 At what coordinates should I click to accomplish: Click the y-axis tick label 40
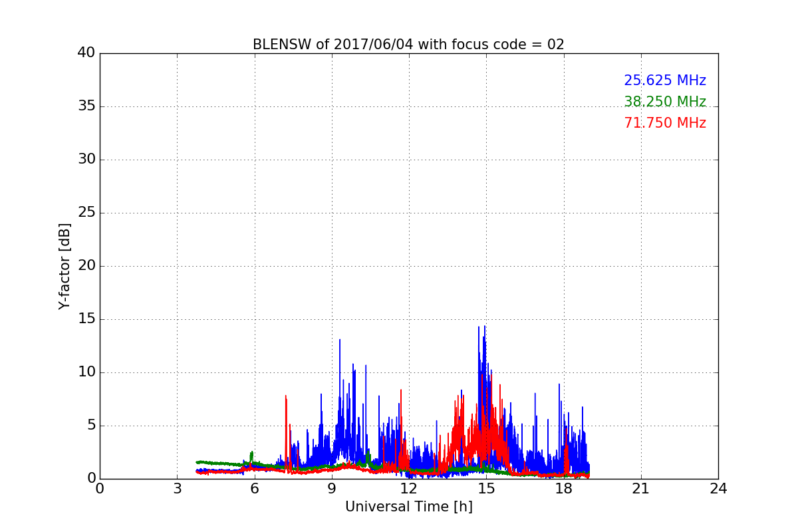tap(86, 53)
